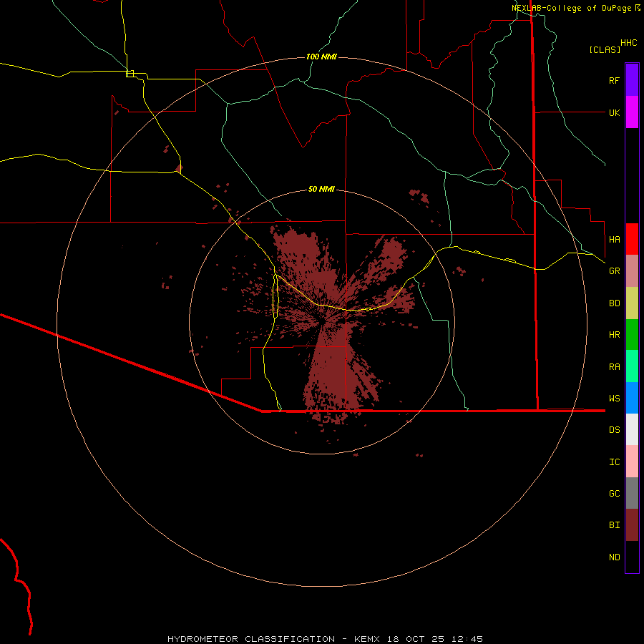Screen dimensions: 644x644
Task: Click the DS legend label
Action: tap(614, 430)
